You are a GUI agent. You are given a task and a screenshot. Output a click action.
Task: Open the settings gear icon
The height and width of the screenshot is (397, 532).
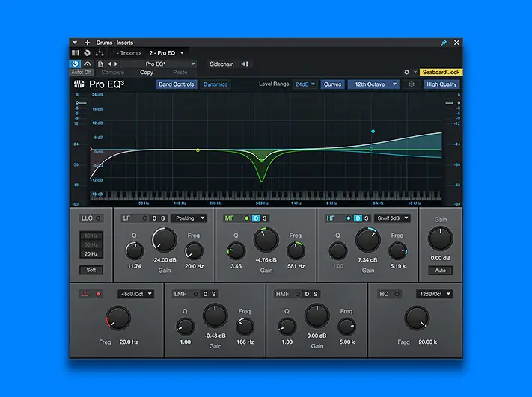[407, 72]
